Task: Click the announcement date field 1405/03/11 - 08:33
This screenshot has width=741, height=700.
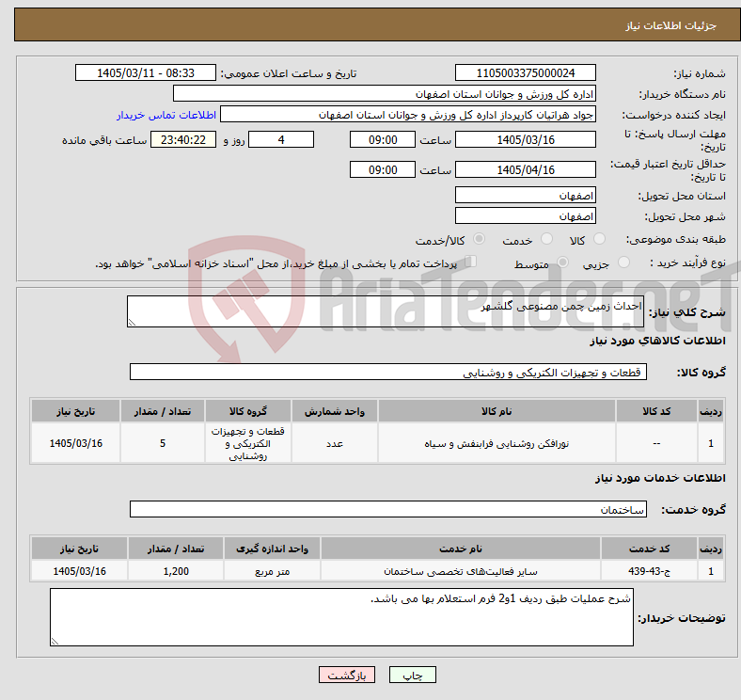Action: click(x=146, y=72)
